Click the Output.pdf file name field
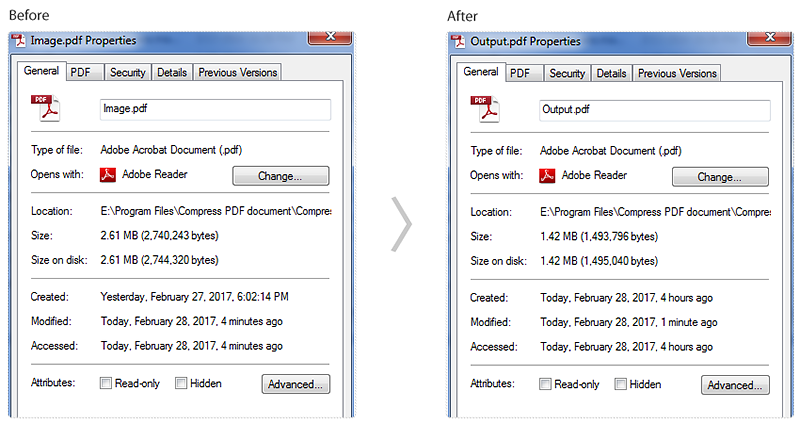Image resolution: width=800 pixels, height=424 pixels. pyautogui.click(x=655, y=110)
